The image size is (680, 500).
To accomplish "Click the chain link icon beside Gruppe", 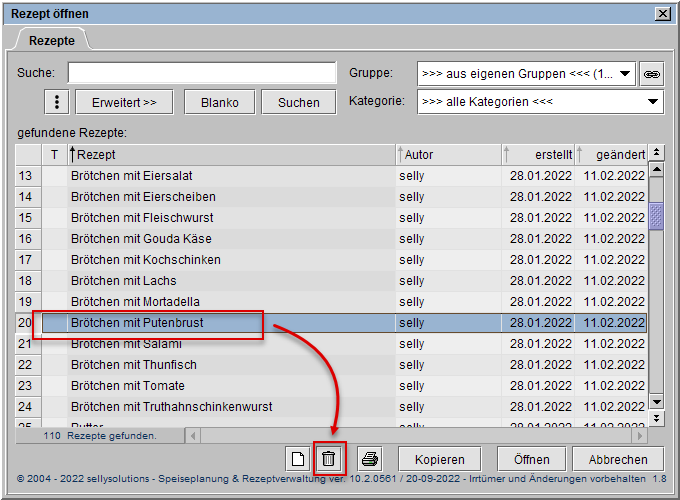I will pyautogui.click(x=652, y=73).
